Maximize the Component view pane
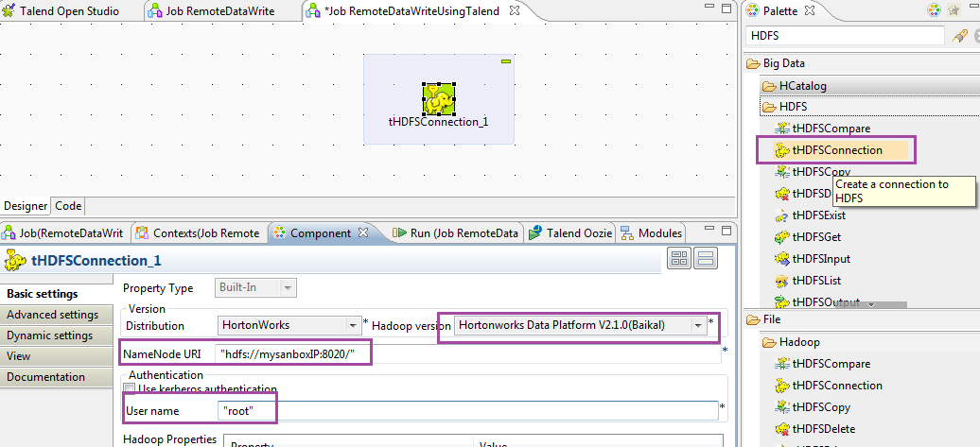 point(726,230)
